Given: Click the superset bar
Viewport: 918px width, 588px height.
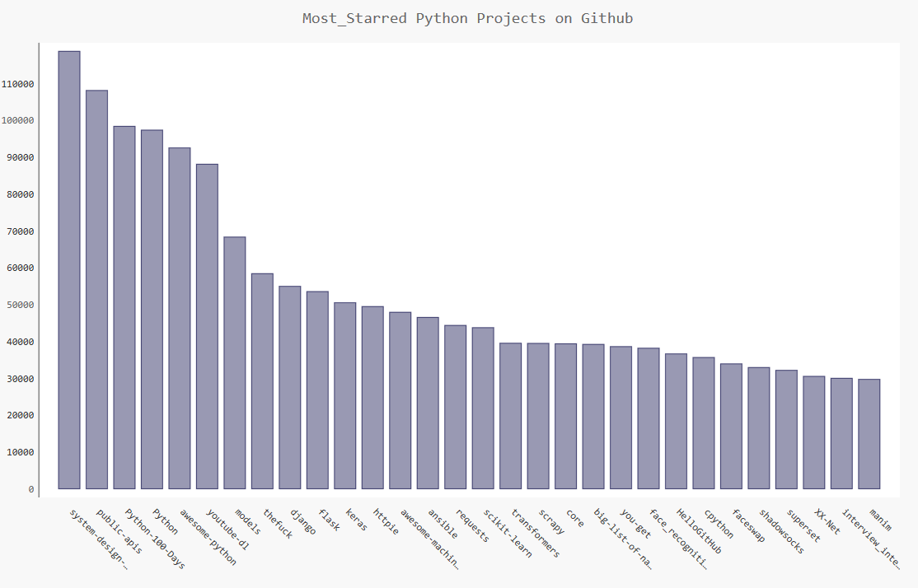Looking at the screenshot, I should click(786, 429).
